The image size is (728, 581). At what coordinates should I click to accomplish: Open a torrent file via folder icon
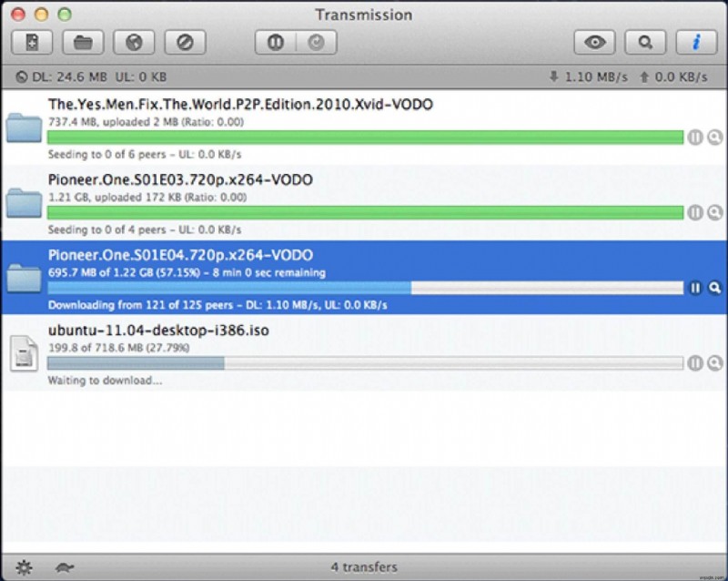pos(83,42)
